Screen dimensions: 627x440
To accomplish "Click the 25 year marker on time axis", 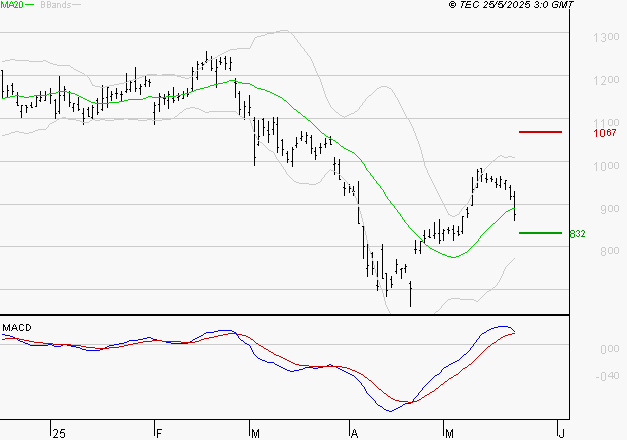I will click(x=59, y=434).
